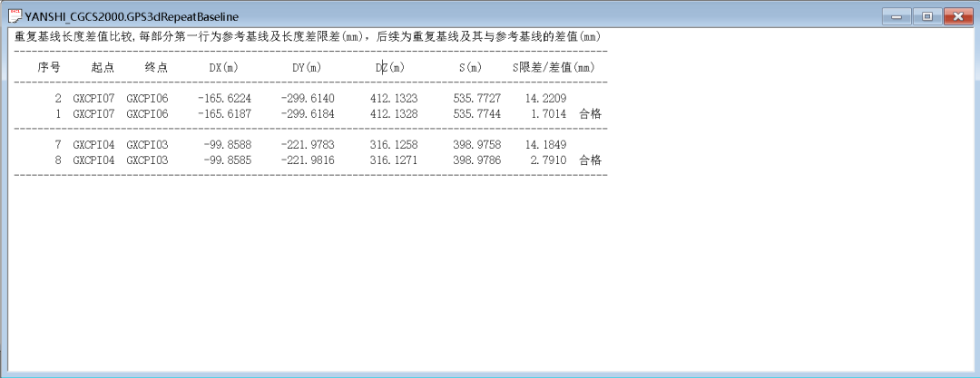Click the DY(m) column header
This screenshot has width=980, height=378.
(x=308, y=67)
